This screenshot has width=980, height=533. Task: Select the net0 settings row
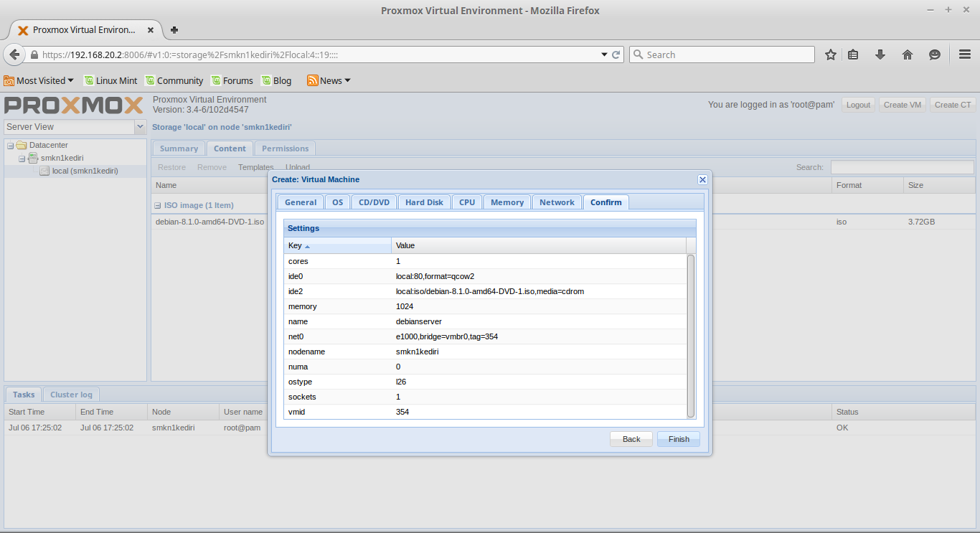click(485, 336)
